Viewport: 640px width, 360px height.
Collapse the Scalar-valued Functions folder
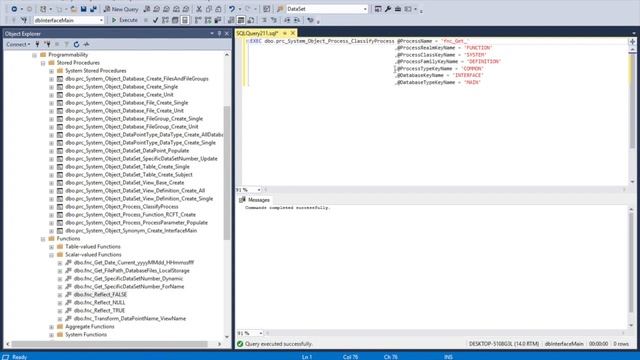(x=51, y=255)
